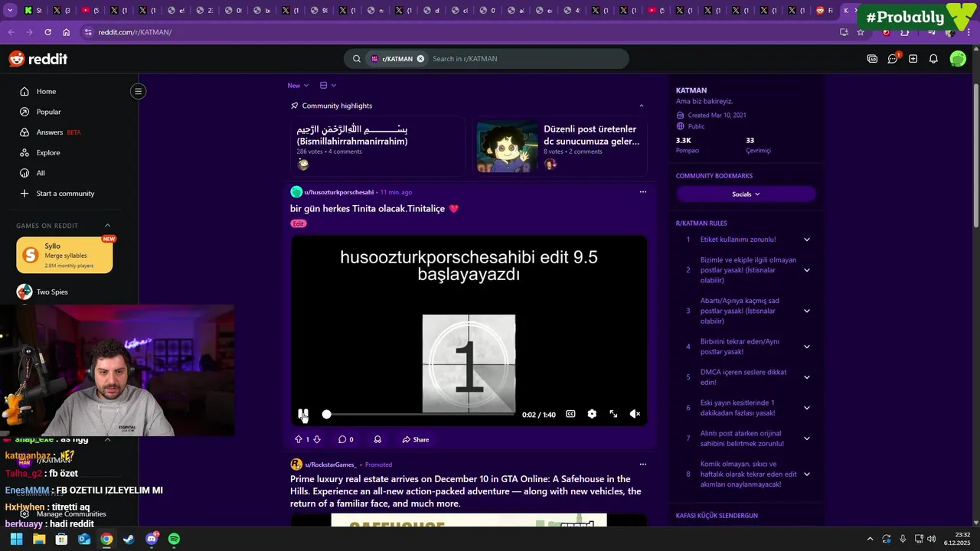Open u/husozturkporschesahi profile link
This screenshot has height=551, width=980.
(338, 192)
